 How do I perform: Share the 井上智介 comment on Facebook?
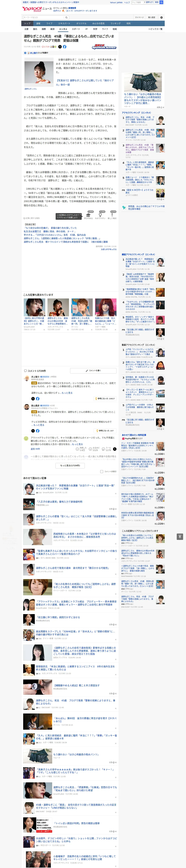(38, 399)
